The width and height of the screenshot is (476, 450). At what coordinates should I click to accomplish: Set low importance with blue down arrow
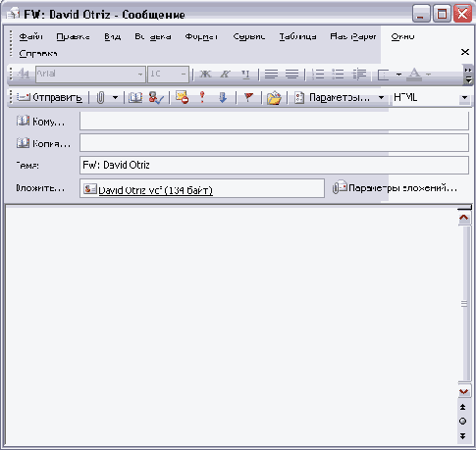[x=223, y=97]
